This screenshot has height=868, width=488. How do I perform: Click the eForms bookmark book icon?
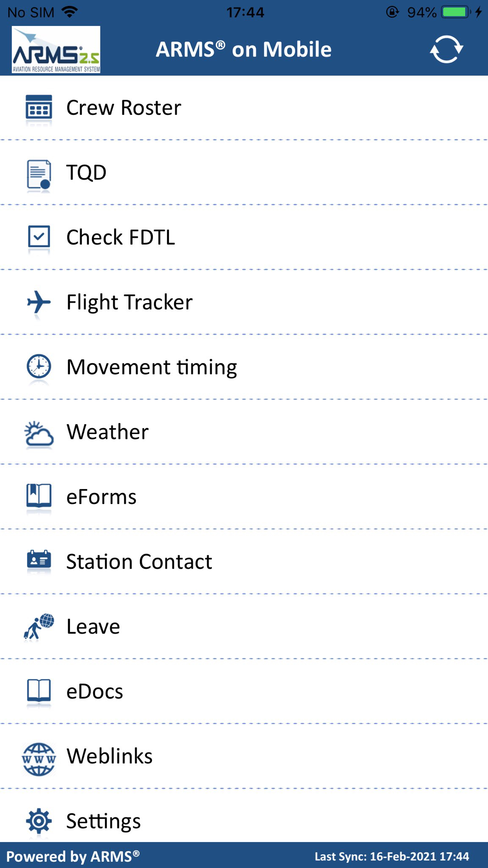click(39, 496)
